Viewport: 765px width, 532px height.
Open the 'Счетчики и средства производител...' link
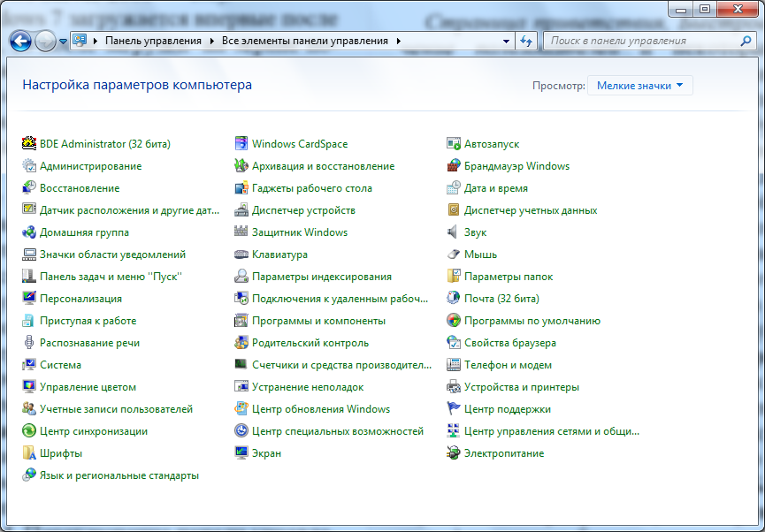coord(341,365)
